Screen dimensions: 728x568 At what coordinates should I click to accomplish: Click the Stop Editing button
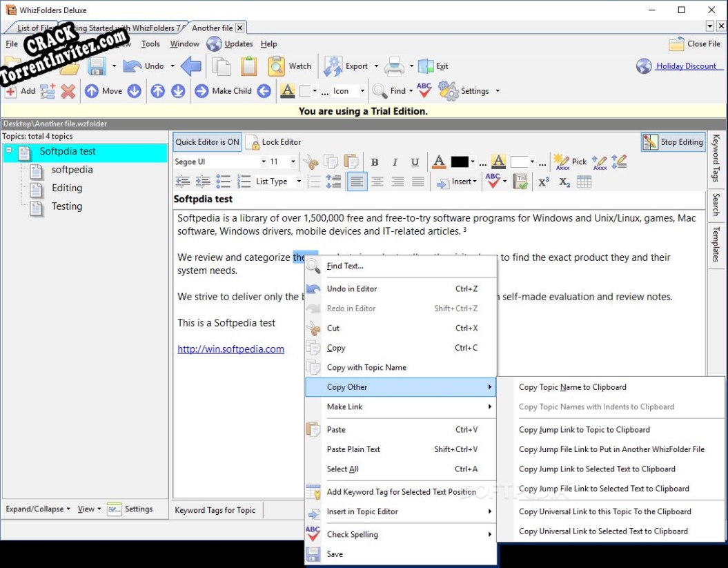coord(673,141)
